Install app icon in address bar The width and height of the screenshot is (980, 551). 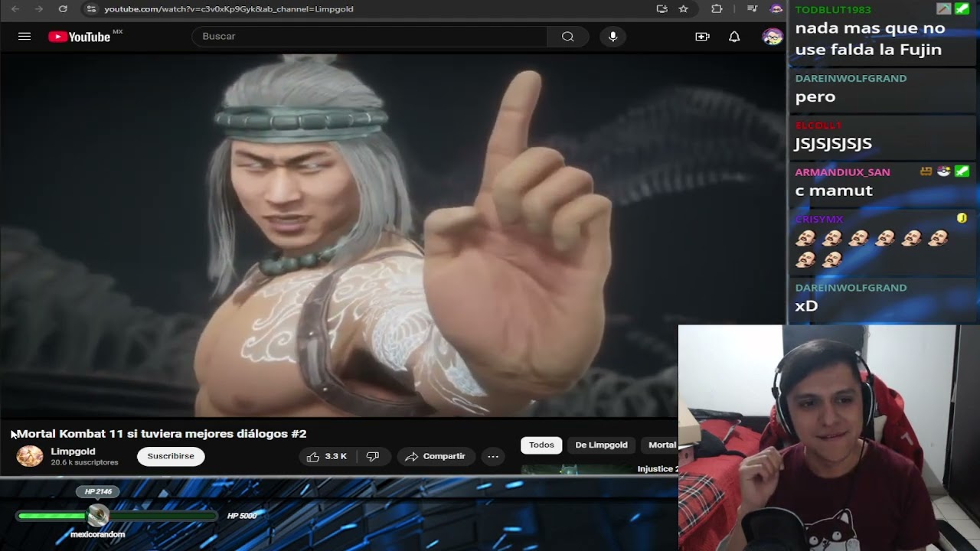pyautogui.click(x=661, y=8)
